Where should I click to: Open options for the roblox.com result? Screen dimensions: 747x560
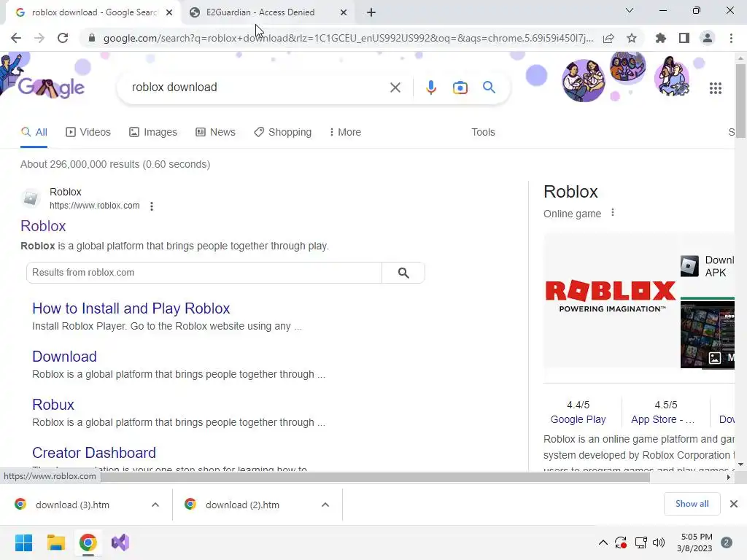point(152,206)
